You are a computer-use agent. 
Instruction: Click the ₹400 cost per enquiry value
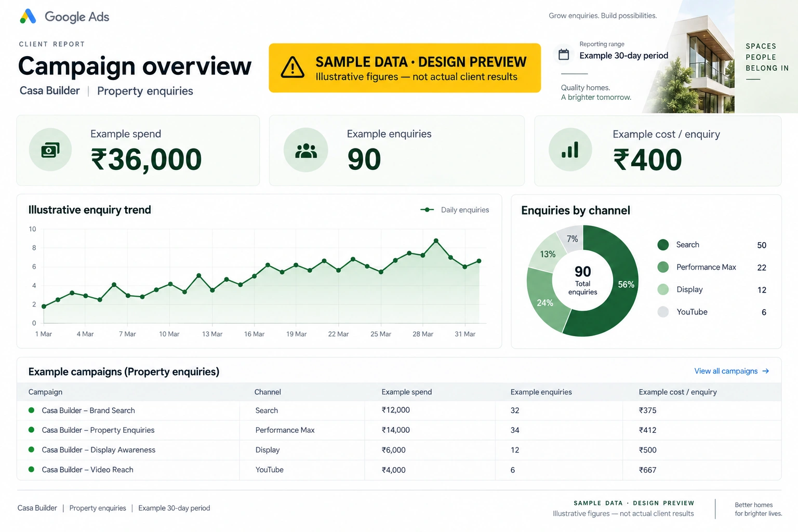pyautogui.click(x=647, y=159)
